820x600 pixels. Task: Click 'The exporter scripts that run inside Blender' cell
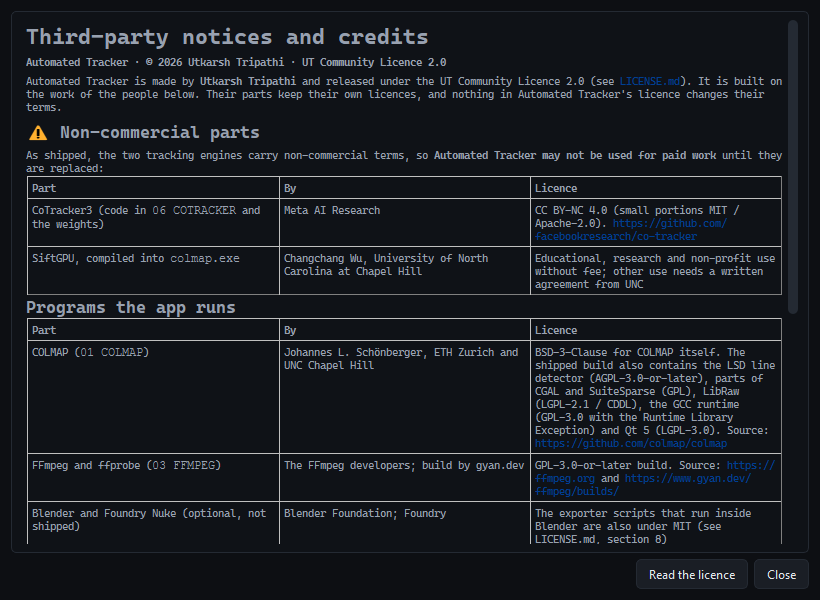click(x=656, y=523)
